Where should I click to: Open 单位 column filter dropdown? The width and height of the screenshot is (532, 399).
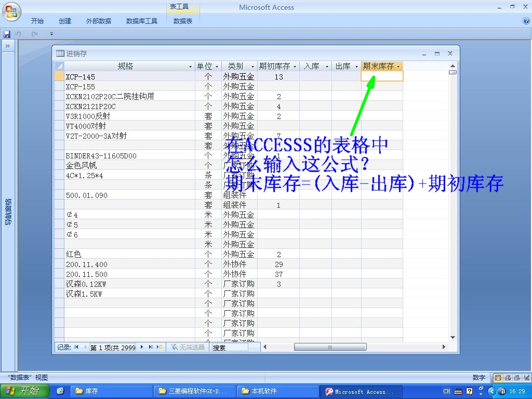(x=217, y=66)
